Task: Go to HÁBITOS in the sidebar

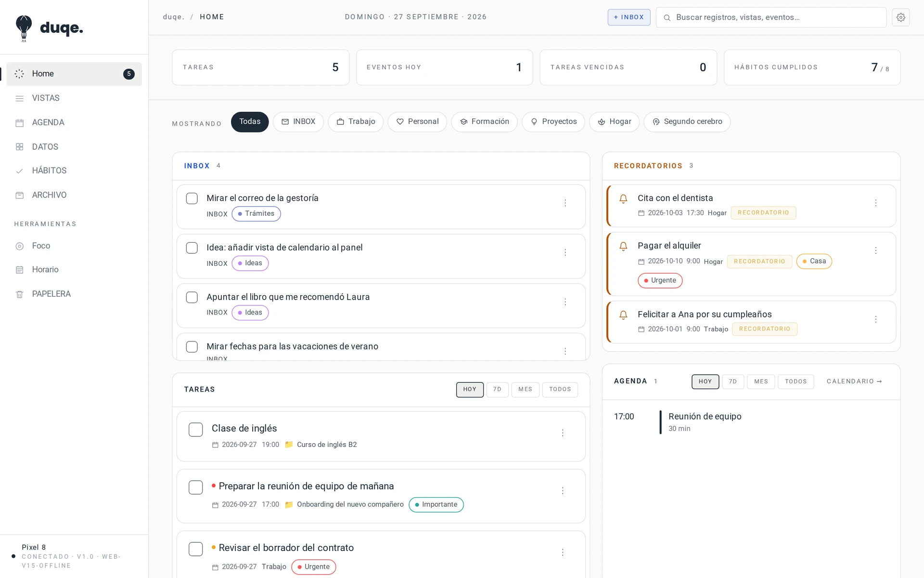Action: point(74,171)
